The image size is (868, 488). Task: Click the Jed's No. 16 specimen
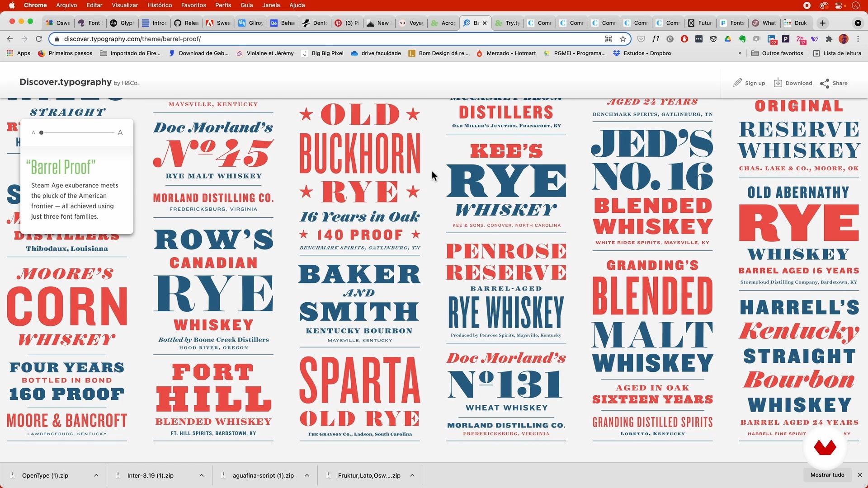[652, 186]
